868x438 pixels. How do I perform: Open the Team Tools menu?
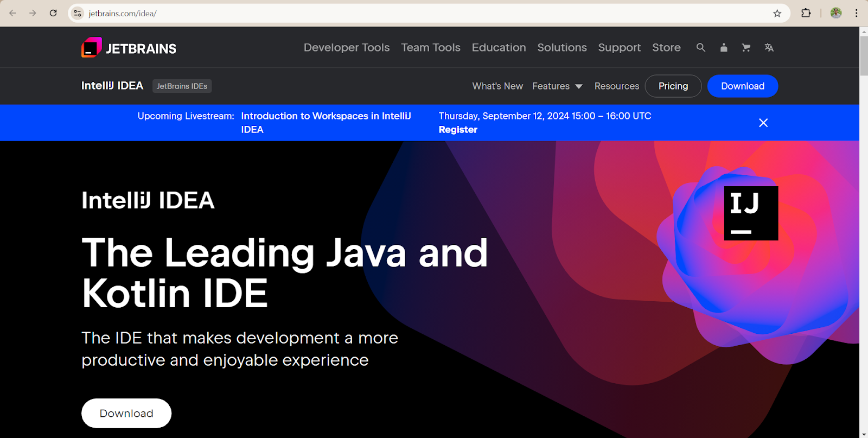coord(431,48)
